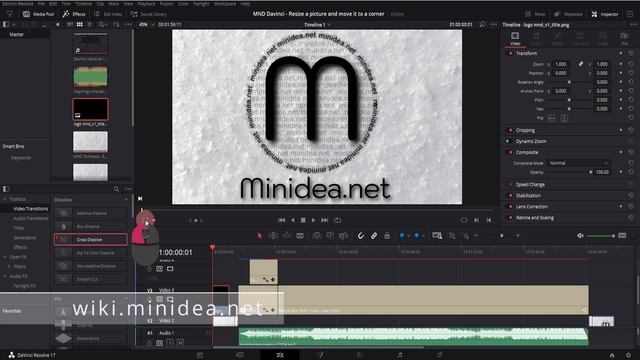Adjust the Pitch slider
The width and height of the screenshot is (640, 360).
[569, 100]
